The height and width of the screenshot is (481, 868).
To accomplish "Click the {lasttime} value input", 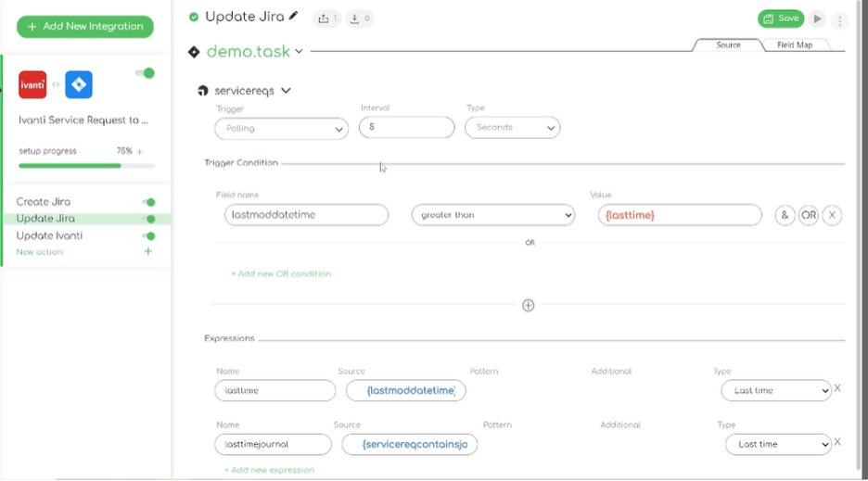I will pos(680,215).
